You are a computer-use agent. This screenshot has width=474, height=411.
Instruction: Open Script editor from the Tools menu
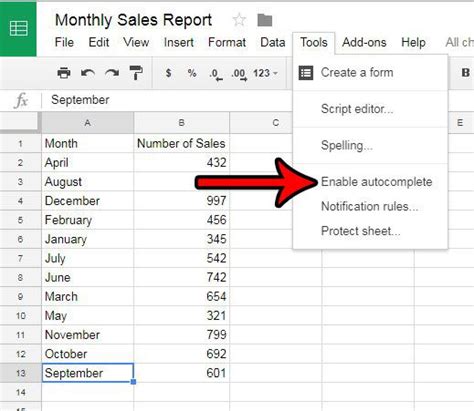click(357, 109)
